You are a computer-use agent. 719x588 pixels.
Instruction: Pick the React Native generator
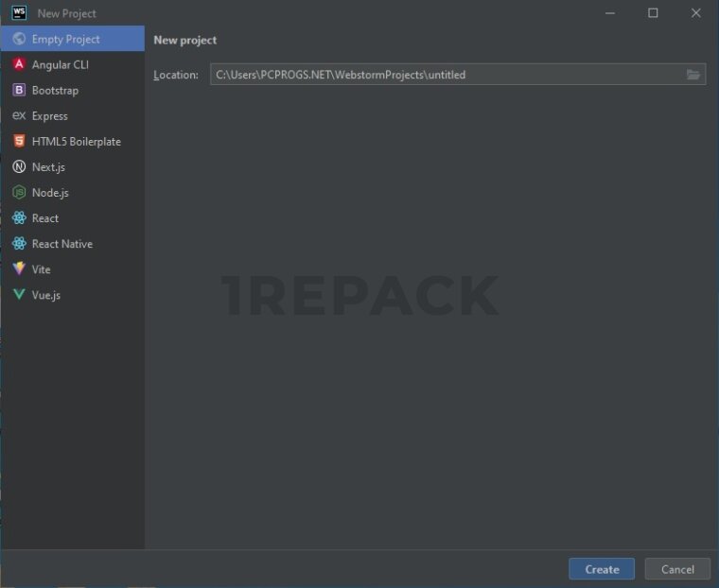[61, 244]
